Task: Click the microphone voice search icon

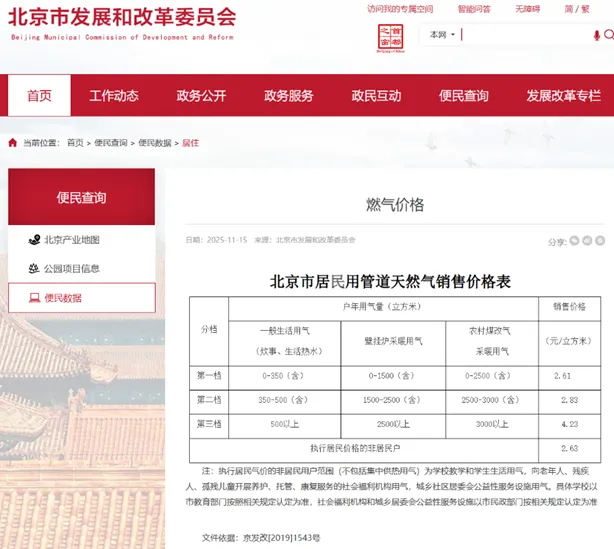Action: [x=596, y=35]
